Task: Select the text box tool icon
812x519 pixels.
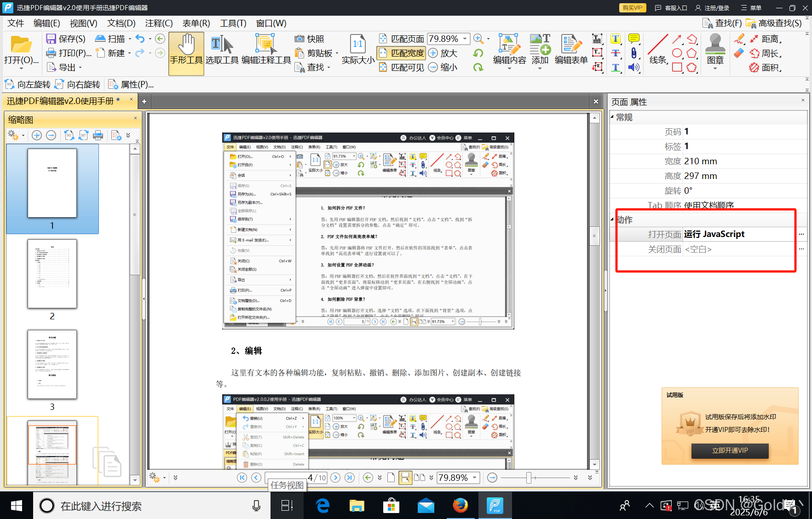Action: click(x=597, y=53)
